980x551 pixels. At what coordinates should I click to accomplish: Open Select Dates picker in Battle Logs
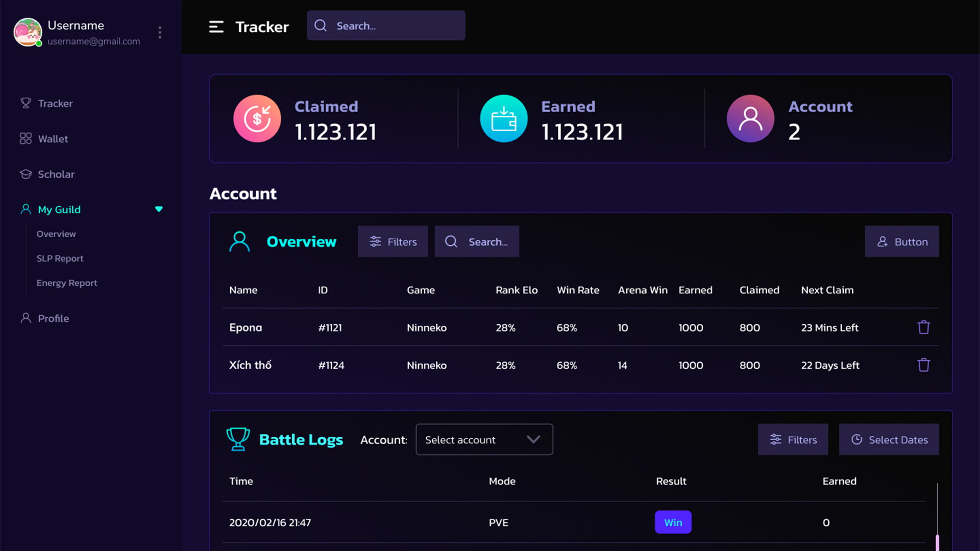tap(889, 440)
